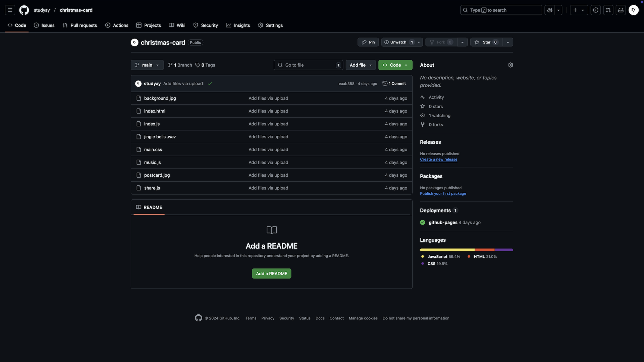Click the Go to file search box
The width and height of the screenshot is (644, 362).
pyautogui.click(x=308, y=65)
